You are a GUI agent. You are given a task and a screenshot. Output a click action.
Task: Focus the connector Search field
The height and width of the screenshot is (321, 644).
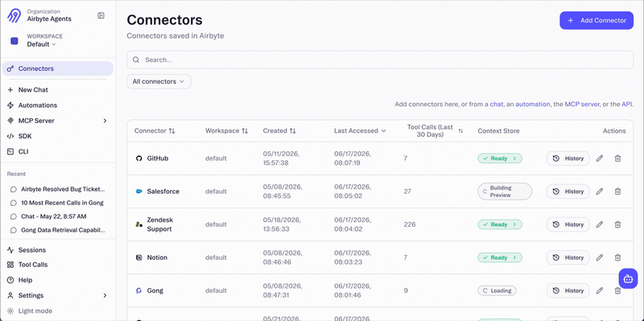380,60
